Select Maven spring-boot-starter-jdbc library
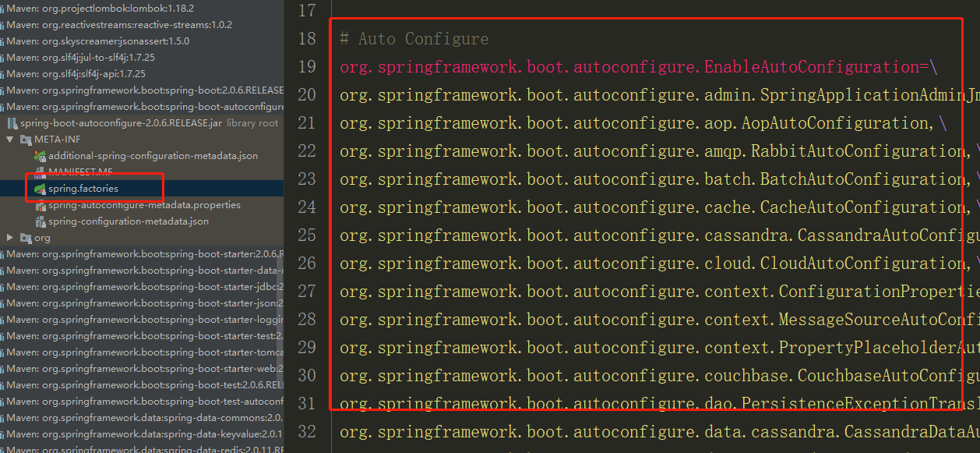Image resolution: width=980 pixels, height=453 pixels. 145,287
